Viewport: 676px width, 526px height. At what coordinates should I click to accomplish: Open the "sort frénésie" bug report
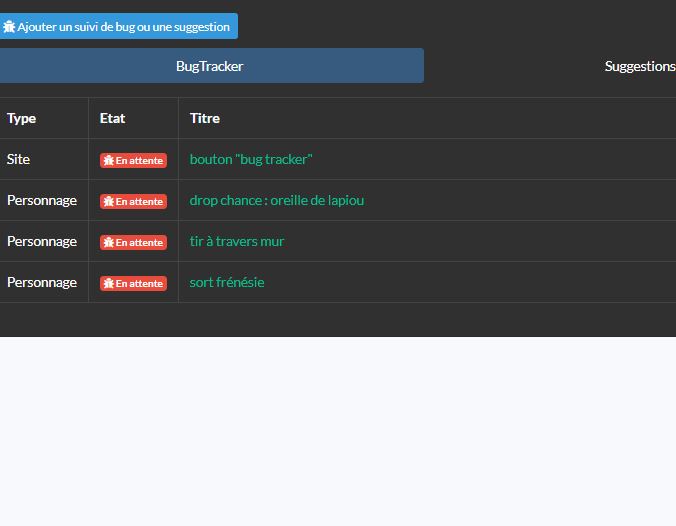tap(227, 283)
